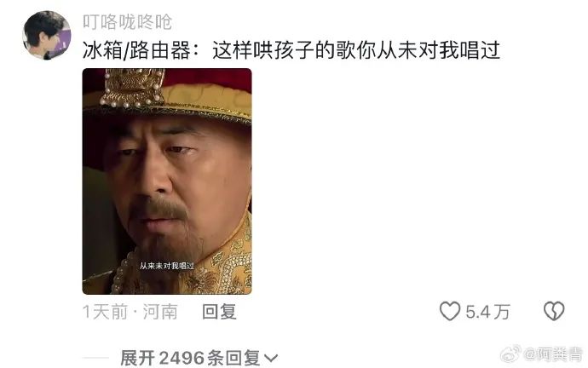This screenshot has height=368, width=588.
Task: Click the 5.4万 like count
Action: (487, 312)
